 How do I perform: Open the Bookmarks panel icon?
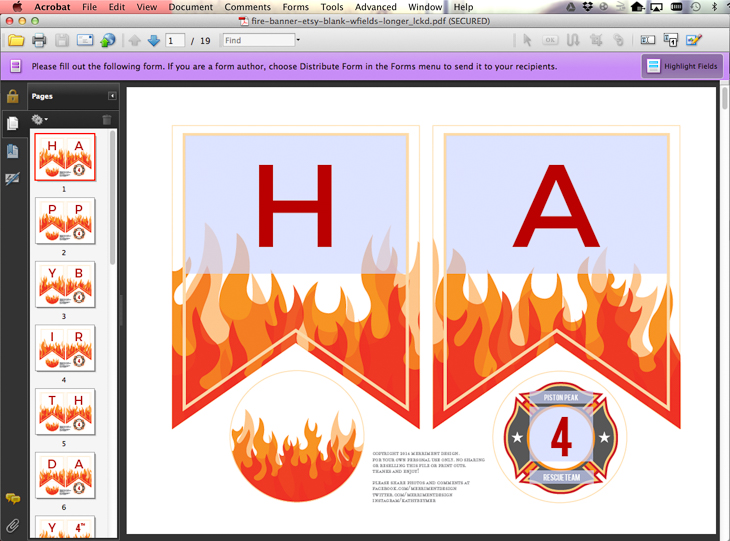pyautogui.click(x=13, y=151)
